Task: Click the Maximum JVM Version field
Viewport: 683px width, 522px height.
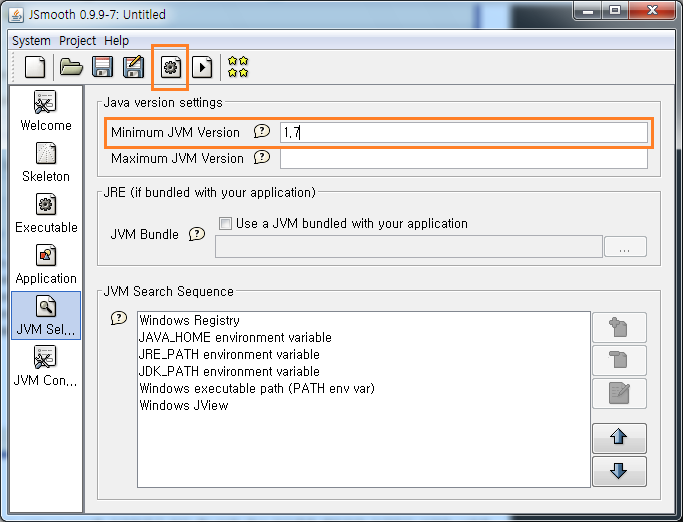Action: coord(463,158)
